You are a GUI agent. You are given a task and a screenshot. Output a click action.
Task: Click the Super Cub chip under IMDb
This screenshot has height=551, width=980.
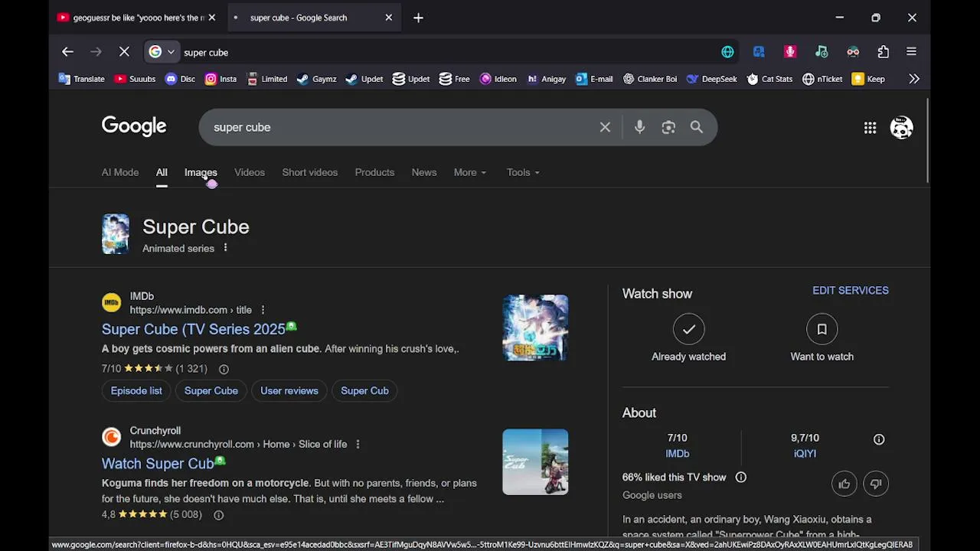point(364,390)
